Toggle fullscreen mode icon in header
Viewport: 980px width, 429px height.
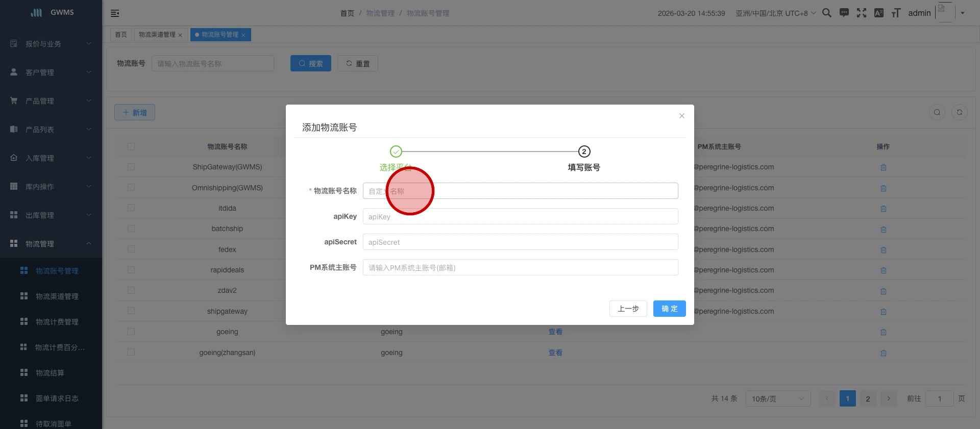tap(862, 13)
